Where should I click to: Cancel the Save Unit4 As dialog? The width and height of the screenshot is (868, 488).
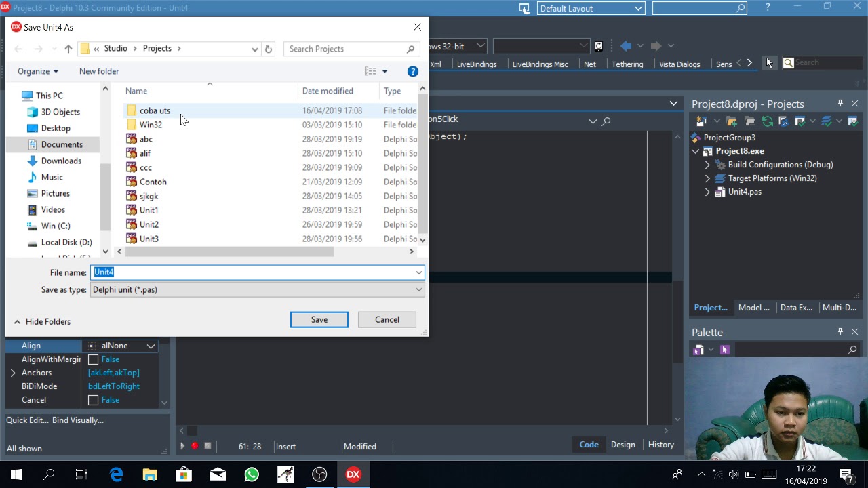tap(387, 319)
